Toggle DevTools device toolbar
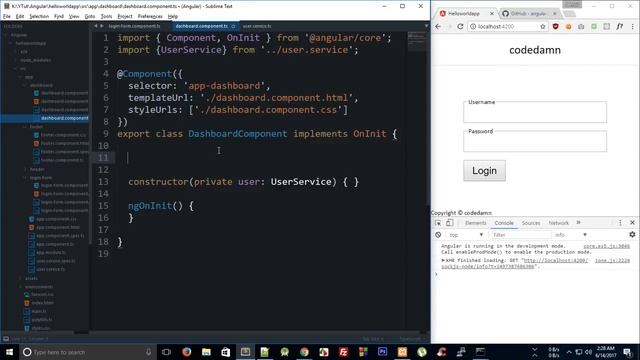Image resolution: width=640 pixels, height=360 pixels. coord(449,223)
